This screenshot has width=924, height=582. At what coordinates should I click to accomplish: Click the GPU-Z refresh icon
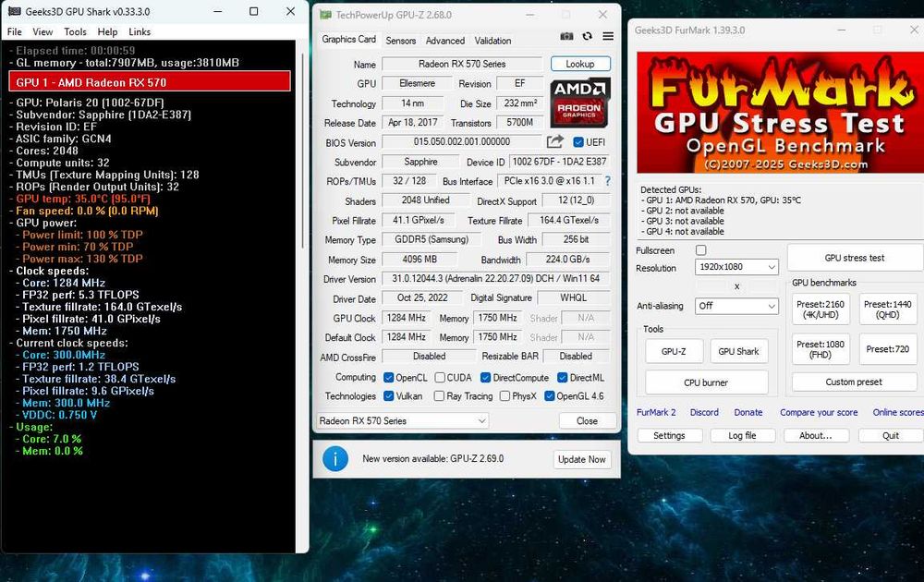pyautogui.click(x=587, y=37)
